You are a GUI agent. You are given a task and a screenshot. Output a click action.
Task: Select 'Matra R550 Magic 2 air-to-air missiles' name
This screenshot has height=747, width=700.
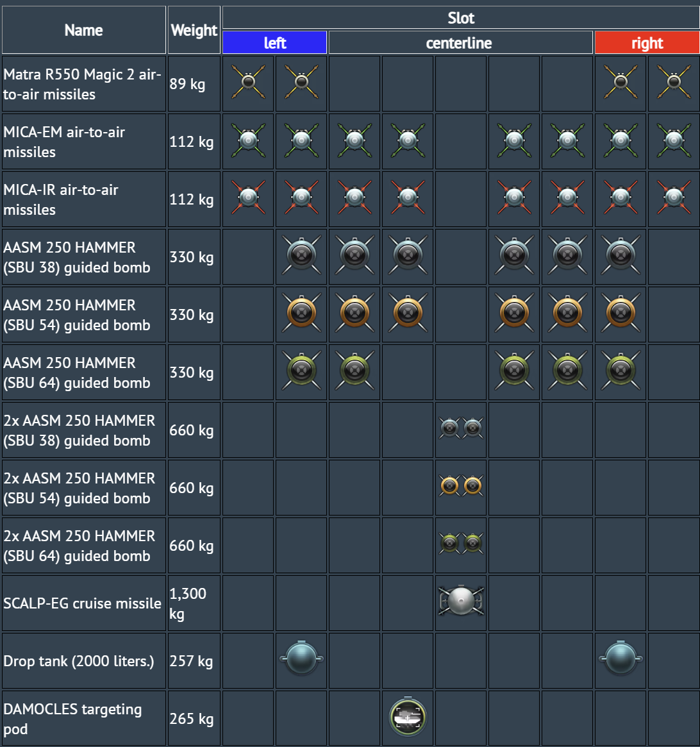pos(84,84)
